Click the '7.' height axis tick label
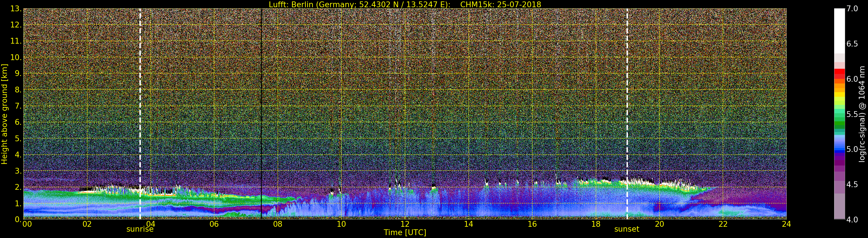The image size is (868, 238). [x=18, y=106]
